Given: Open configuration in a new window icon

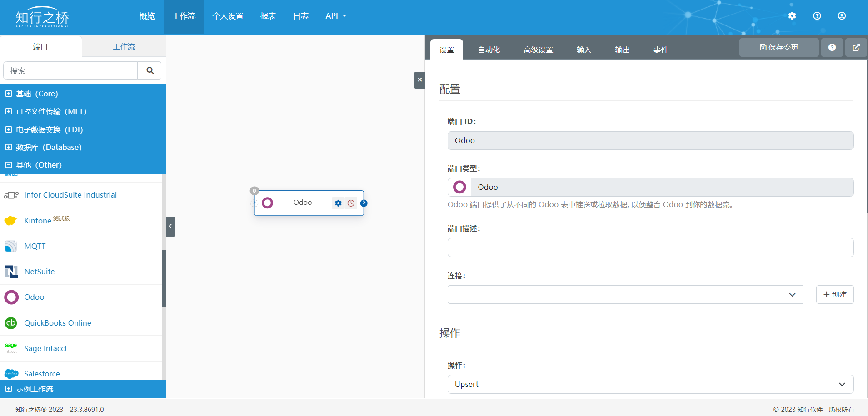Looking at the screenshot, I should pos(856,47).
